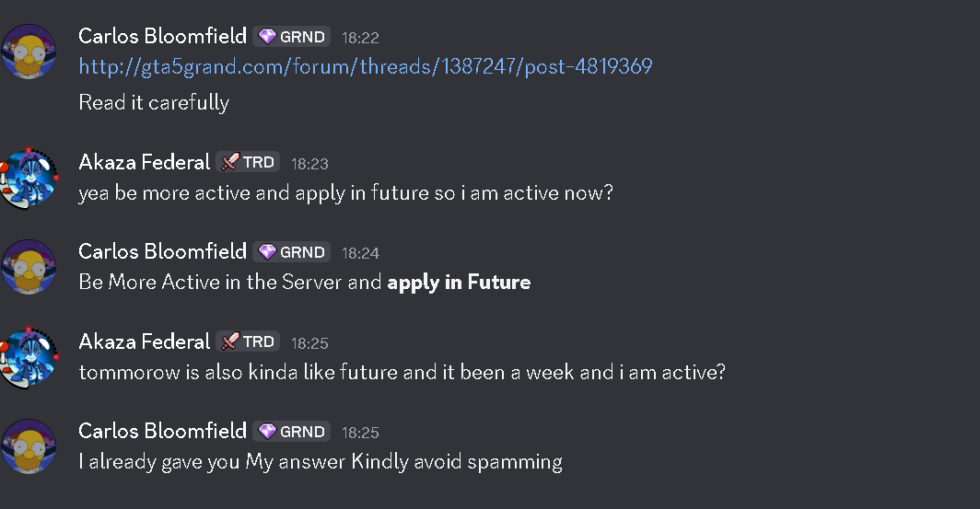Click the TRD sword tag icon at 18:25
The height and width of the screenshot is (509, 980).
pos(230,341)
